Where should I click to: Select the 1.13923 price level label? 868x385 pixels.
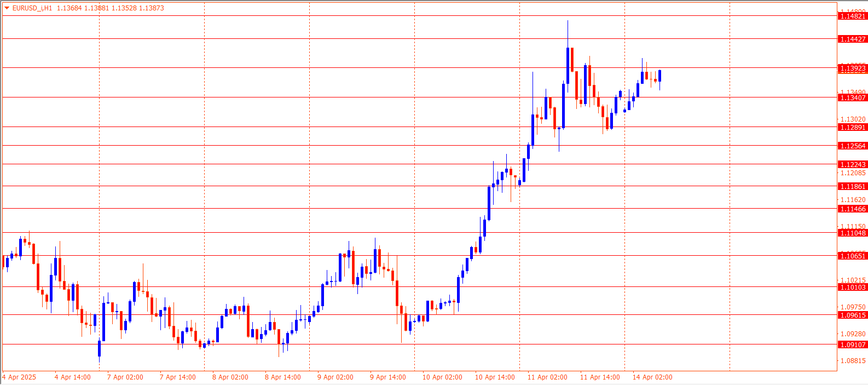pyautogui.click(x=853, y=68)
